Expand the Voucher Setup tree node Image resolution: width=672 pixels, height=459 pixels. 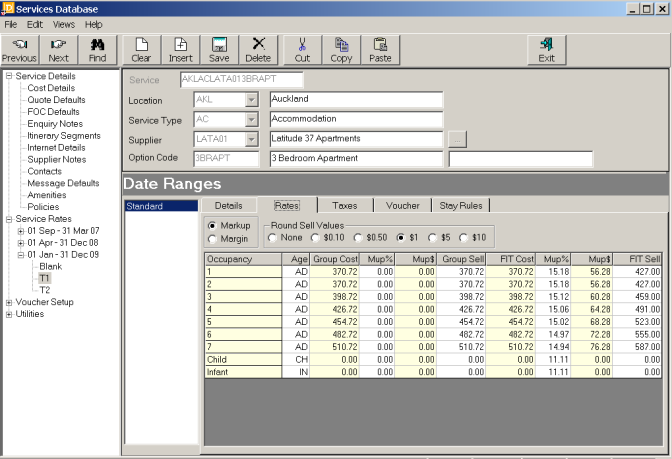(9, 302)
